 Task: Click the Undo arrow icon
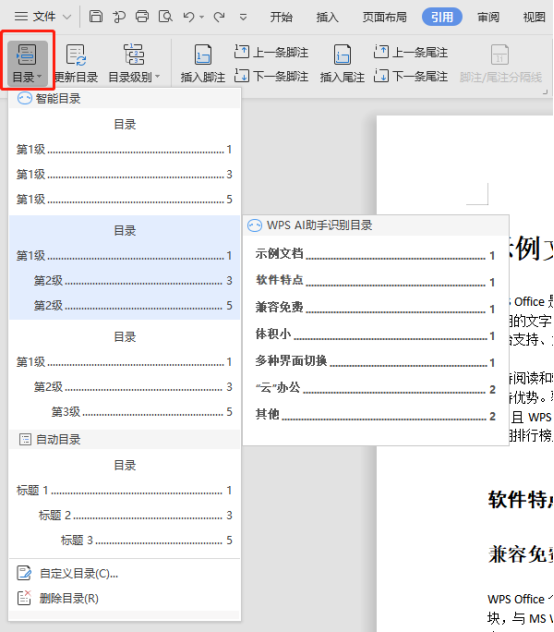click(188, 17)
